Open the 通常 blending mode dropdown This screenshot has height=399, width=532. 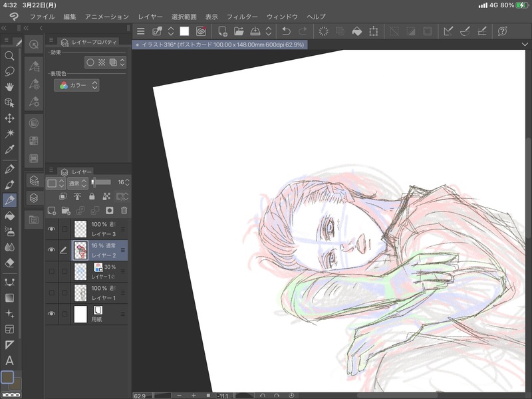[x=78, y=183]
